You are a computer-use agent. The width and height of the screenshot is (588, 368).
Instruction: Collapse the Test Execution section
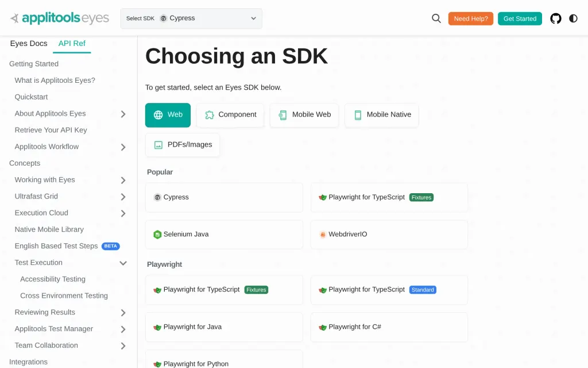pyautogui.click(x=123, y=263)
